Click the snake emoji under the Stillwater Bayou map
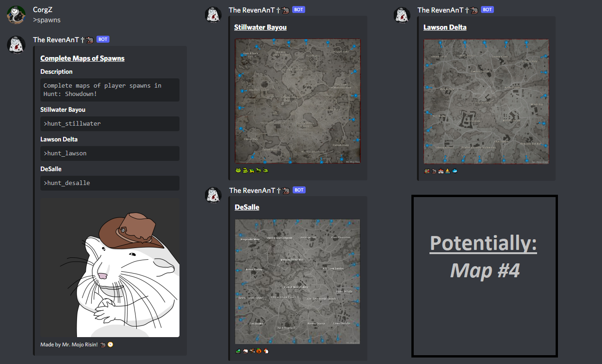Viewport: 602px width, 364px height. pos(245,170)
